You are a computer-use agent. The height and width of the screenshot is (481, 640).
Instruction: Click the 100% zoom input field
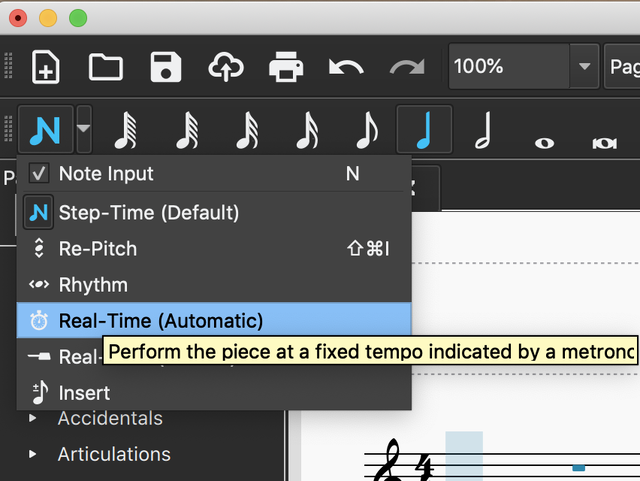coord(507,67)
